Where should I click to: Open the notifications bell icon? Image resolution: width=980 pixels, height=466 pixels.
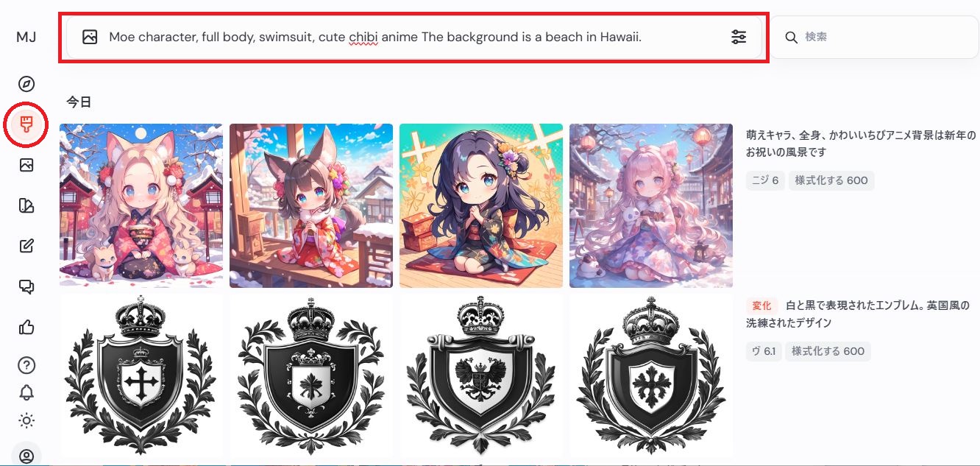click(x=26, y=392)
